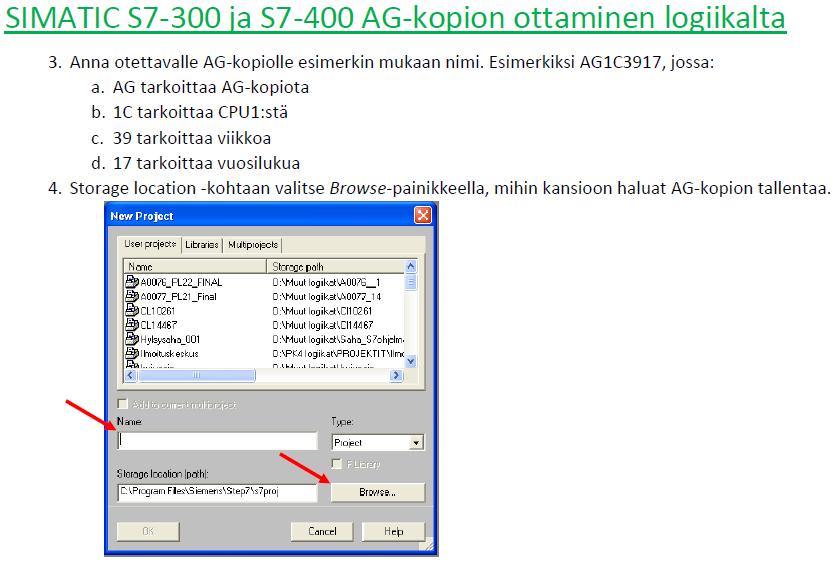
Task: Click the horizontal scrollbar thumb in the project list
Action: click(x=196, y=375)
